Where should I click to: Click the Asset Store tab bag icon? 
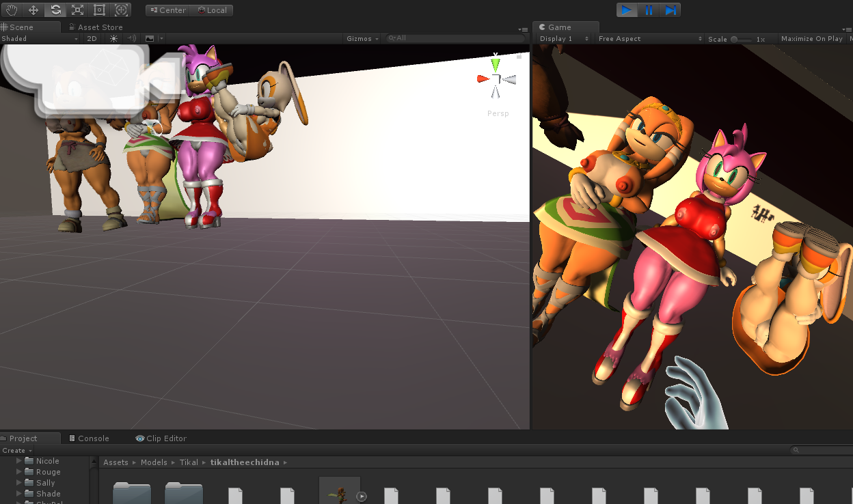click(71, 27)
